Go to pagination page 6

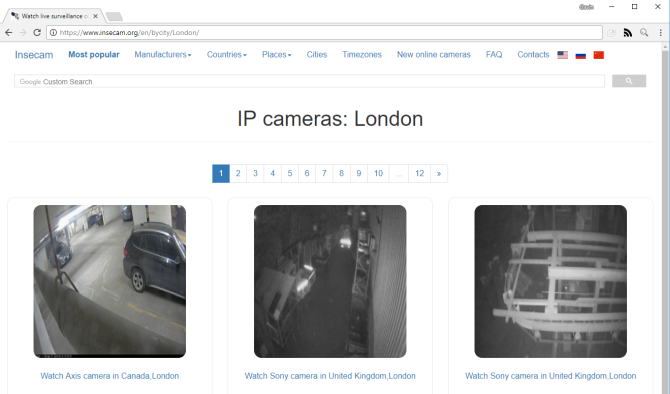point(307,173)
